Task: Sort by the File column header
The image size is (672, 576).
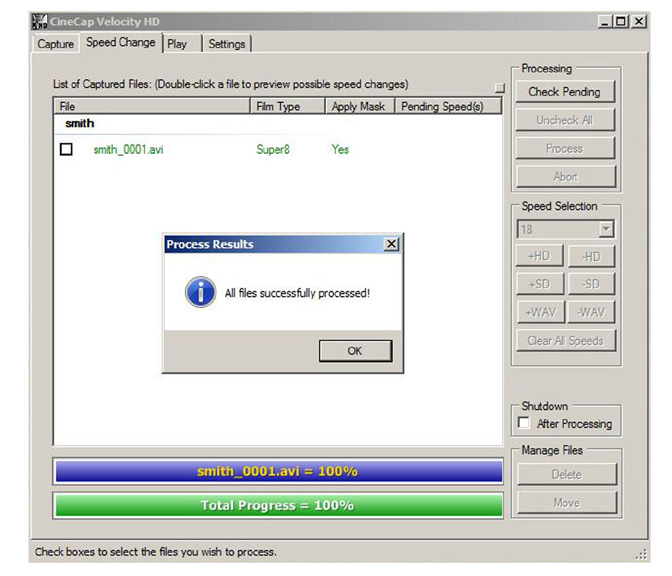Action: point(152,106)
